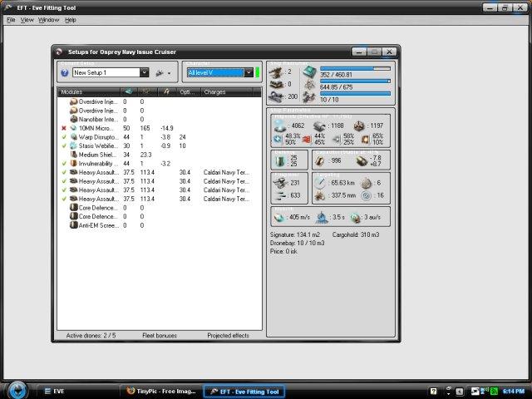Click the thermal resistance icon beside 44%
532x399 pixels.
pos(307,139)
